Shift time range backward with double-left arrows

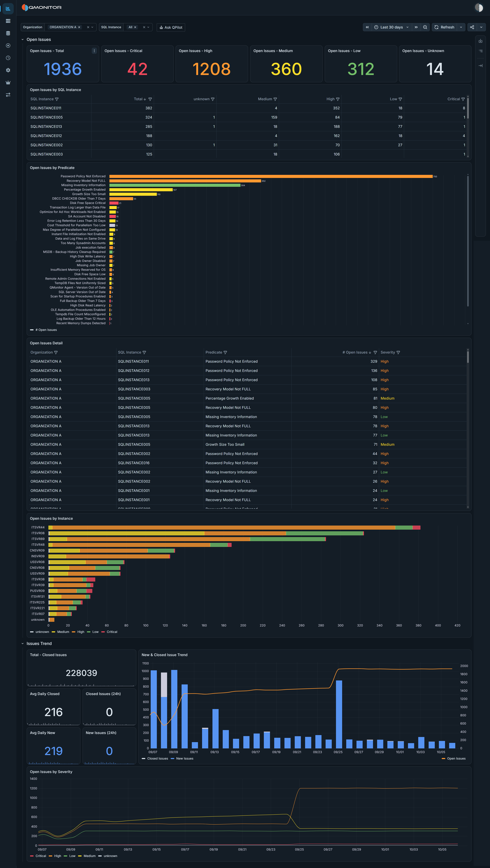click(x=367, y=27)
